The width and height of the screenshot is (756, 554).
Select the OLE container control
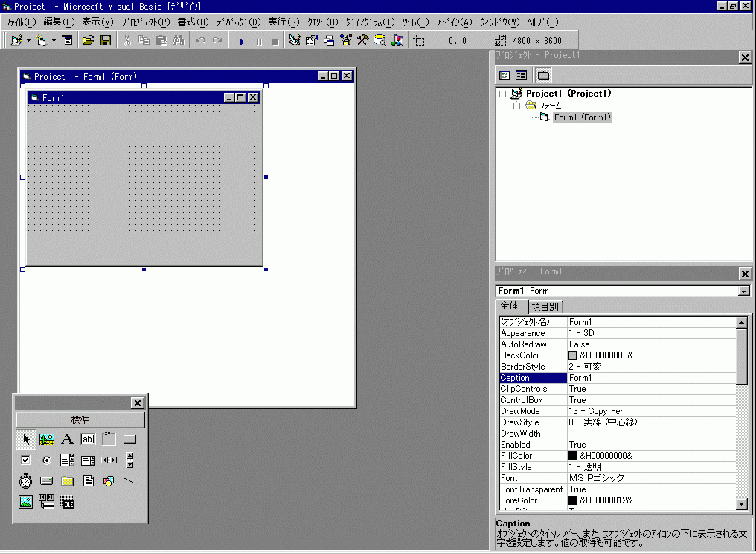coord(68,502)
